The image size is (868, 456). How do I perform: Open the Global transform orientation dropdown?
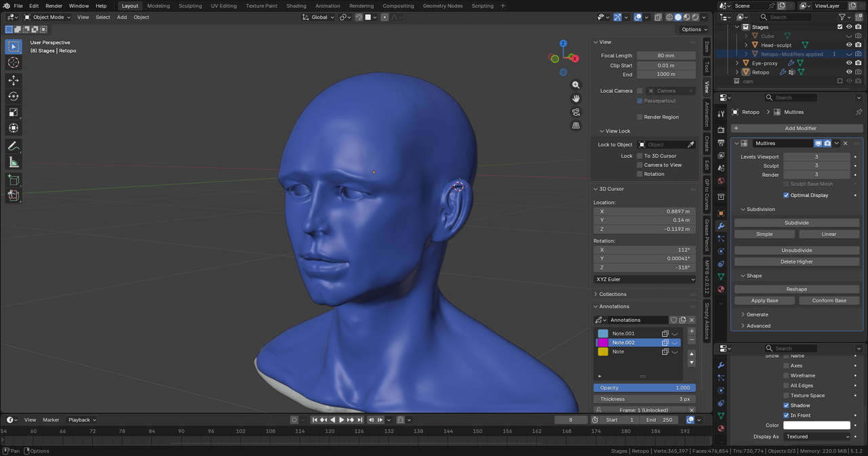tap(319, 17)
